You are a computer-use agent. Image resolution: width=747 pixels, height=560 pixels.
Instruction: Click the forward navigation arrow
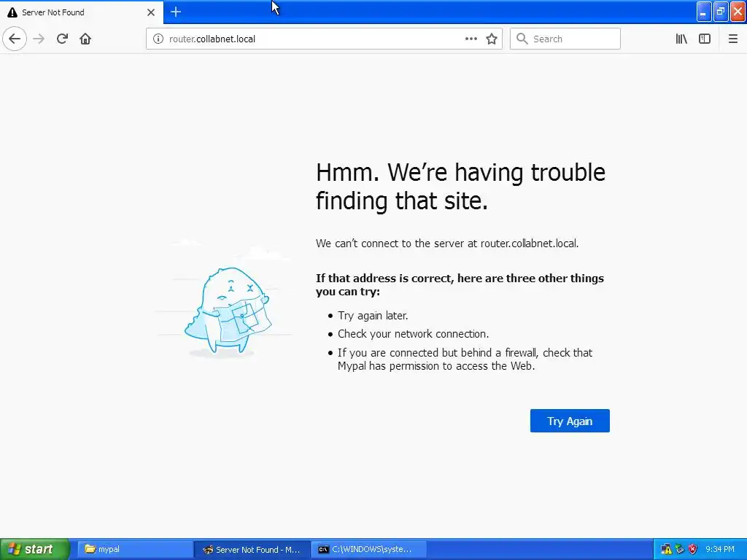pyautogui.click(x=39, y=39)
